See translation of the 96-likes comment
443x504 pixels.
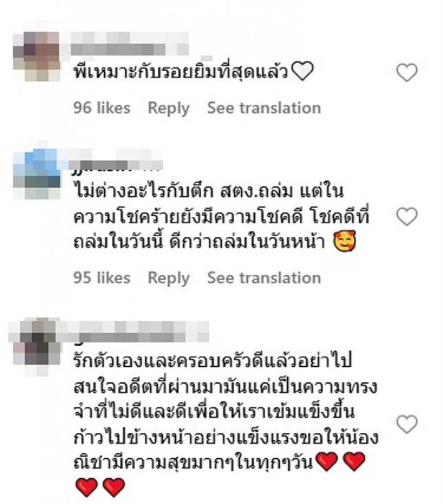pos(264,108)
